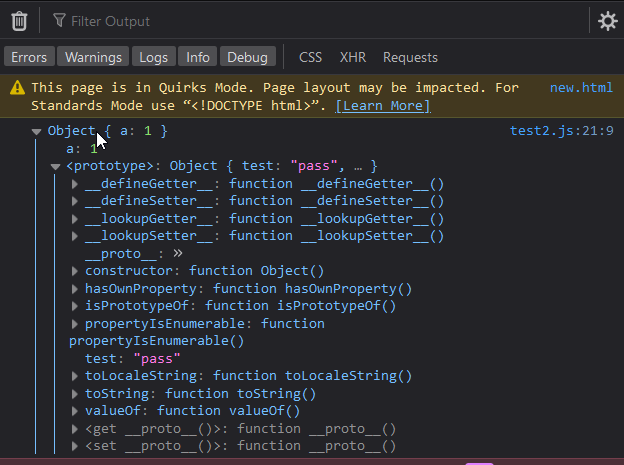
Task: Select the test: "pass" row inside prototype
Action: [133, 359]
